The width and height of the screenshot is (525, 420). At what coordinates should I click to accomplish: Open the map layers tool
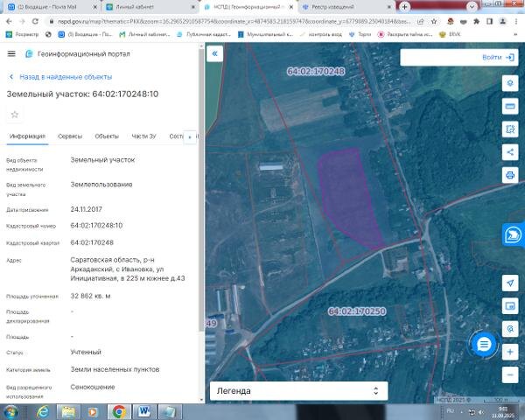point(510,83)
